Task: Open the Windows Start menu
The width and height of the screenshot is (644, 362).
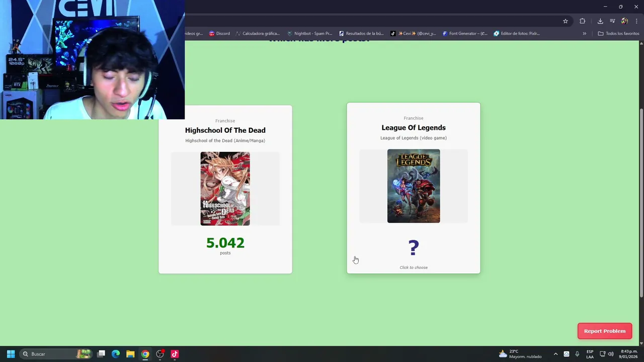Action: click(11, 354)
